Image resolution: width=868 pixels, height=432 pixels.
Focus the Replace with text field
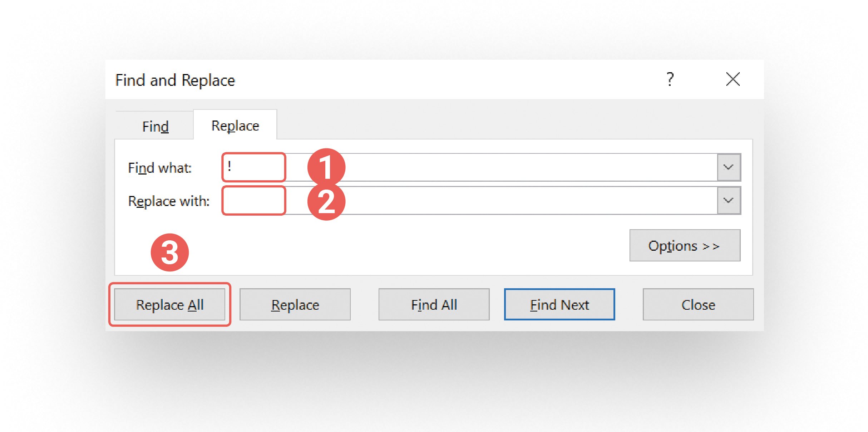click(469, 201)
